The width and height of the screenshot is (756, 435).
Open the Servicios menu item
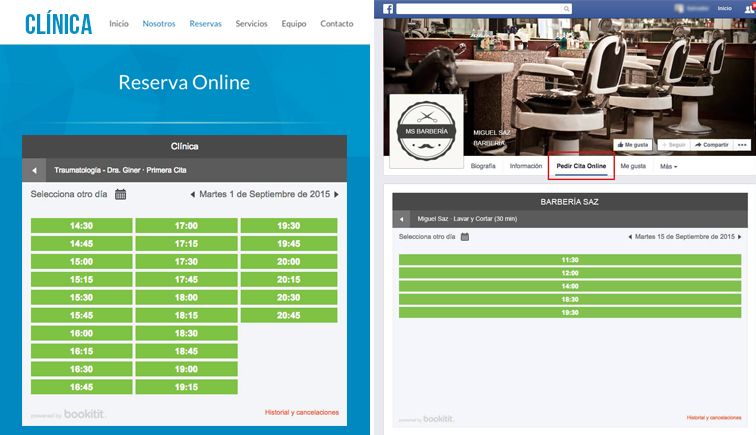point(251,23)
